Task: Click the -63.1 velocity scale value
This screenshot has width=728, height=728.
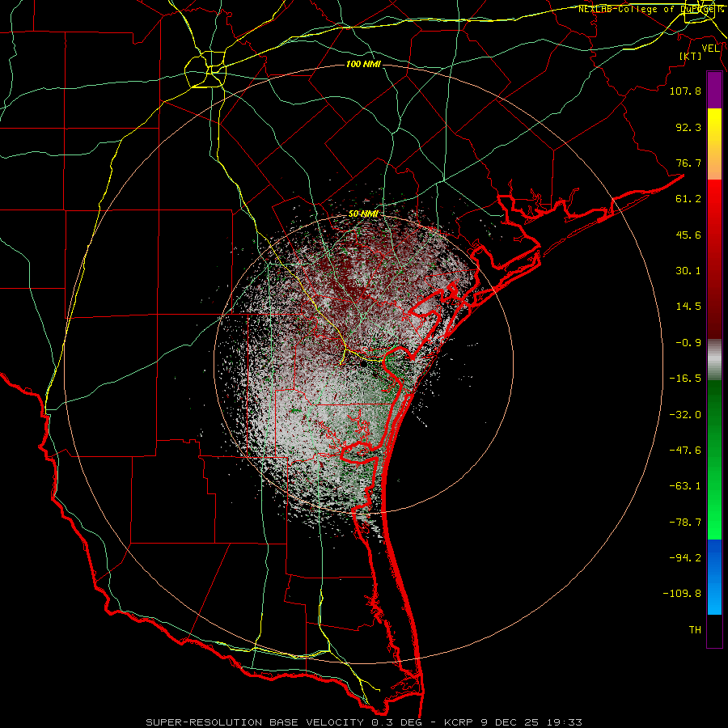Action: tap(685, 486)
